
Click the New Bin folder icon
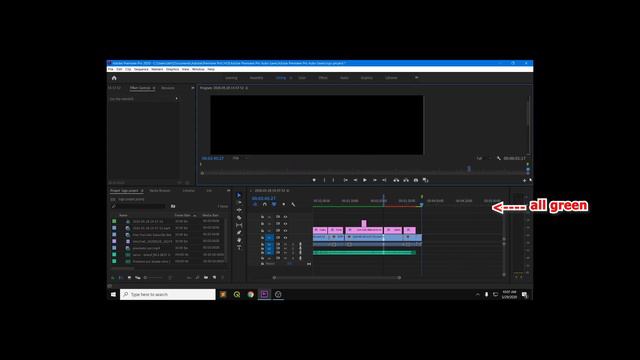tap(206, 278)
